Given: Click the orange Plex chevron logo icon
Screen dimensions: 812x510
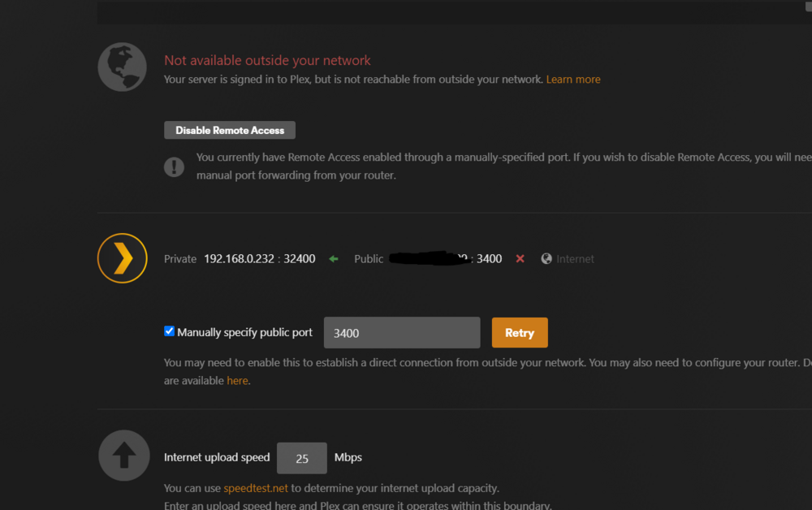Looking at the screenshot, I should 123,258.
